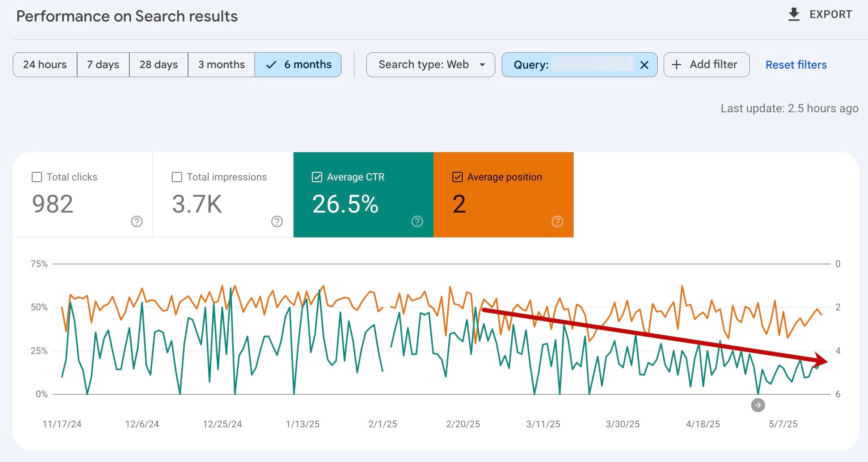Click the Export download icon

click(x=794, y=15)
